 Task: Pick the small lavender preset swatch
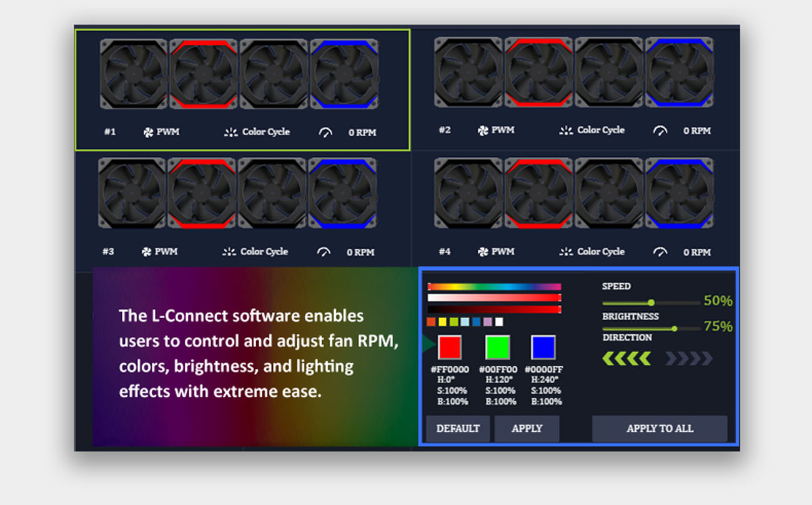coord(488,322)
